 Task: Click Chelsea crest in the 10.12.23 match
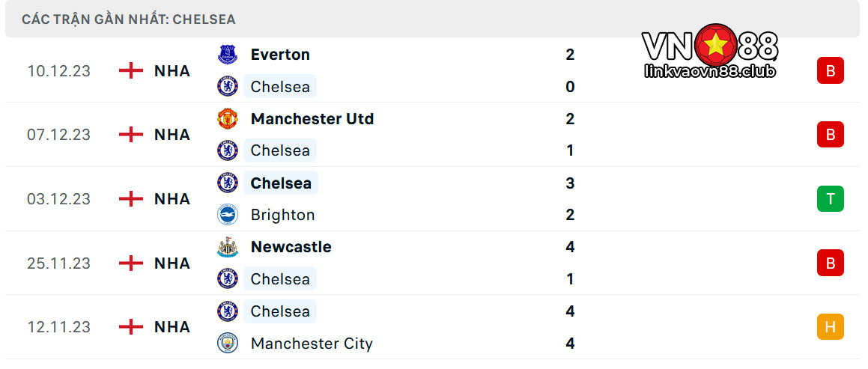(228, 86)
